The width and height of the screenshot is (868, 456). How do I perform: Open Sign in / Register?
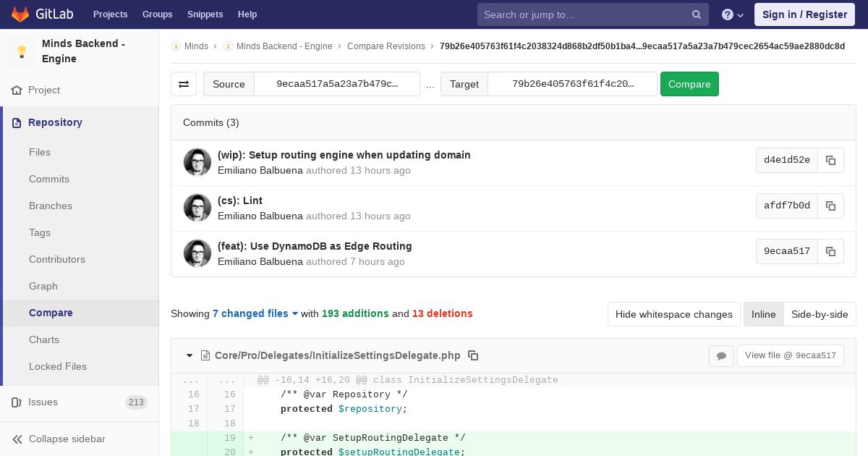point(804,14)
